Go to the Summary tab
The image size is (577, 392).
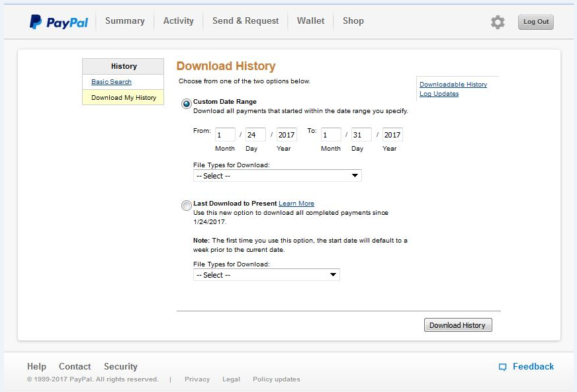(x=124, y=21)
